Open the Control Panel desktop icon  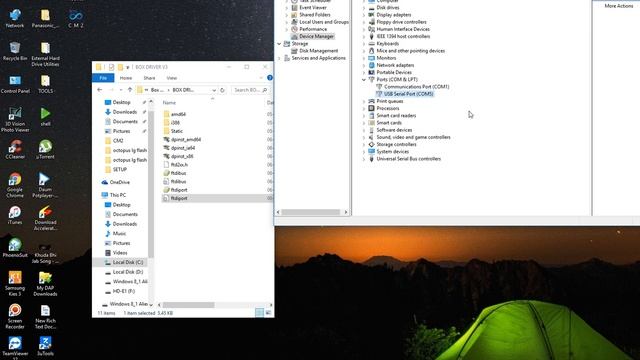[15, 84]
